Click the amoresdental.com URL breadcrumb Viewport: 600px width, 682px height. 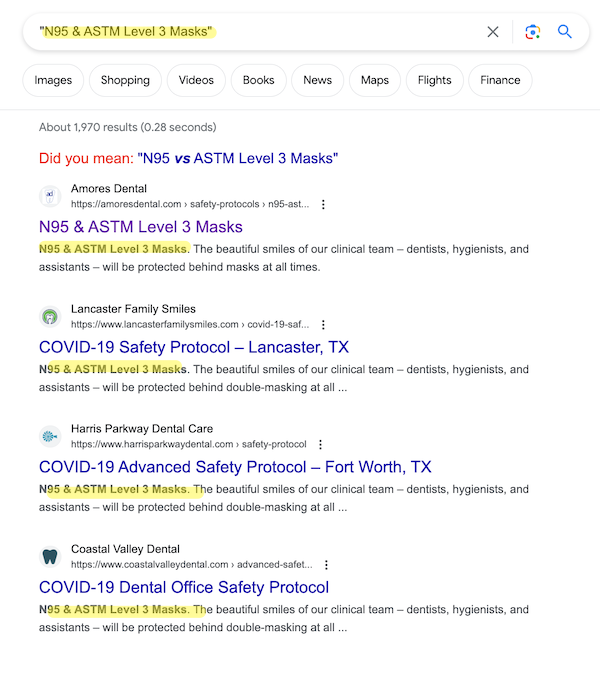point(190,204)
